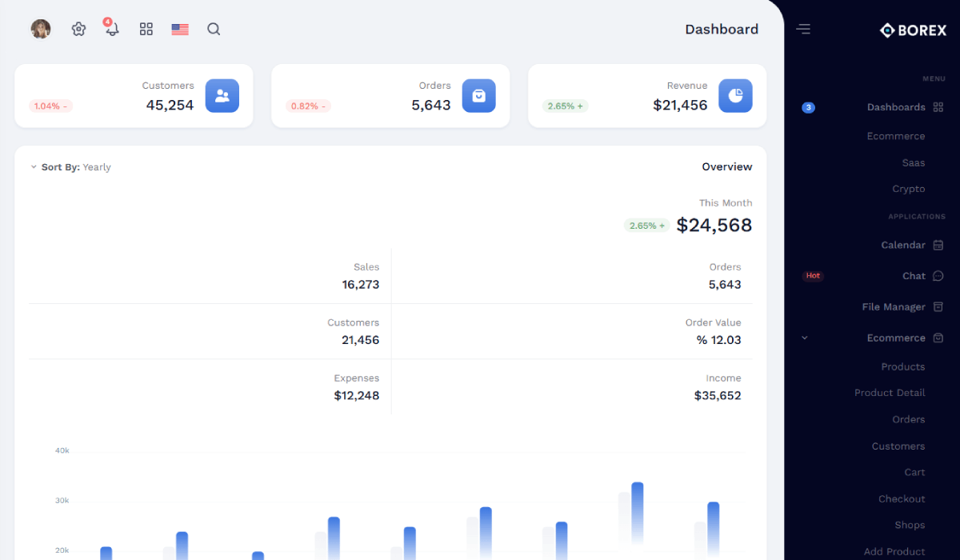Click the Customers count 45,254
Image resolution: width=960 pixels, height=560 pixels.
point(170,105)
